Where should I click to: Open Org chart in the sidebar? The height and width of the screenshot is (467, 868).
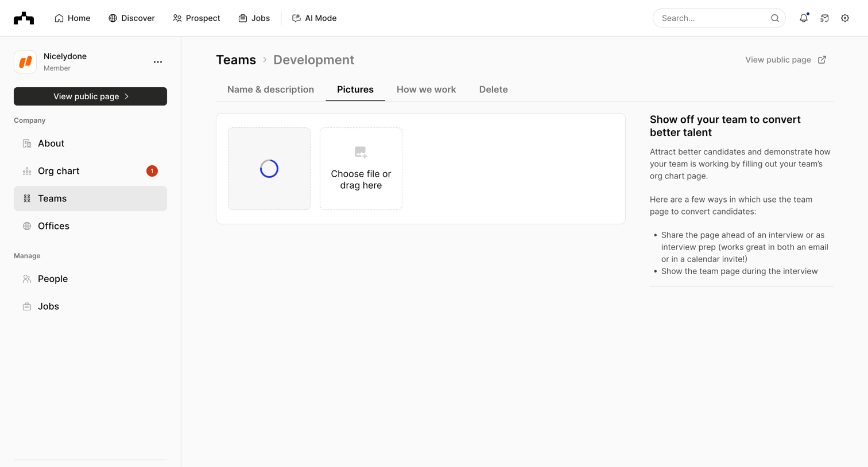point(90,171)
